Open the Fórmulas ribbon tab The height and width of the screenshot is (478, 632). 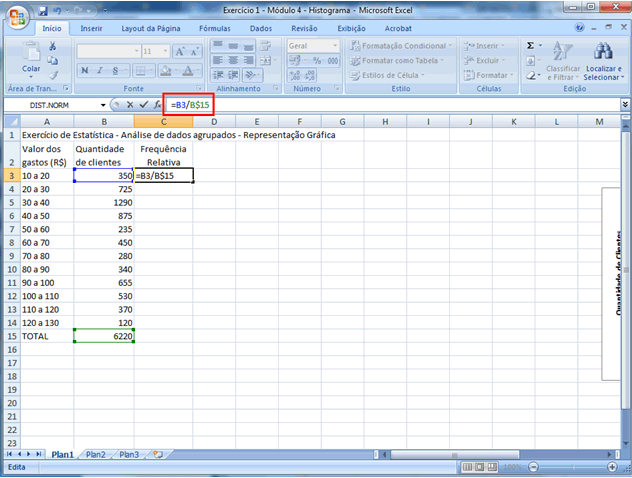(x=214, y=29)
